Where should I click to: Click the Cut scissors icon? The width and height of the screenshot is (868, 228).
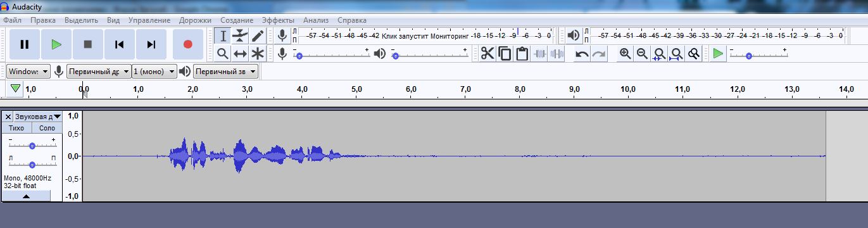coord(487,54)
